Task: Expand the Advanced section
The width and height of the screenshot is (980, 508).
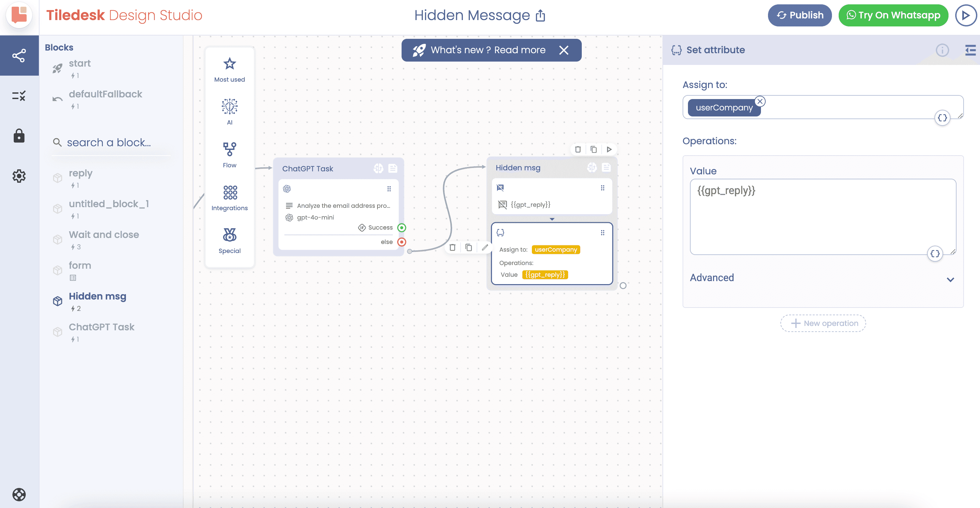Action: pos(823,278)
